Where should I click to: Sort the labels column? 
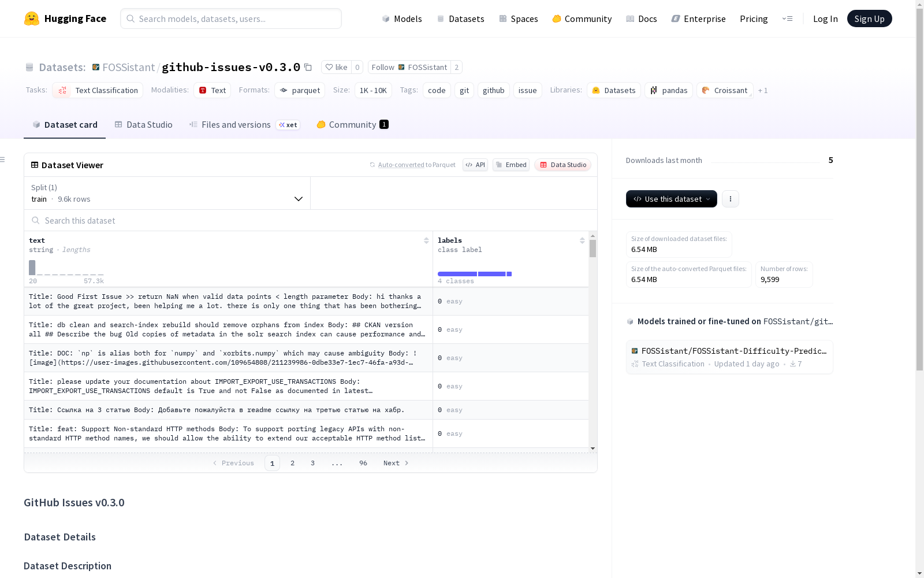coord(582,240)
